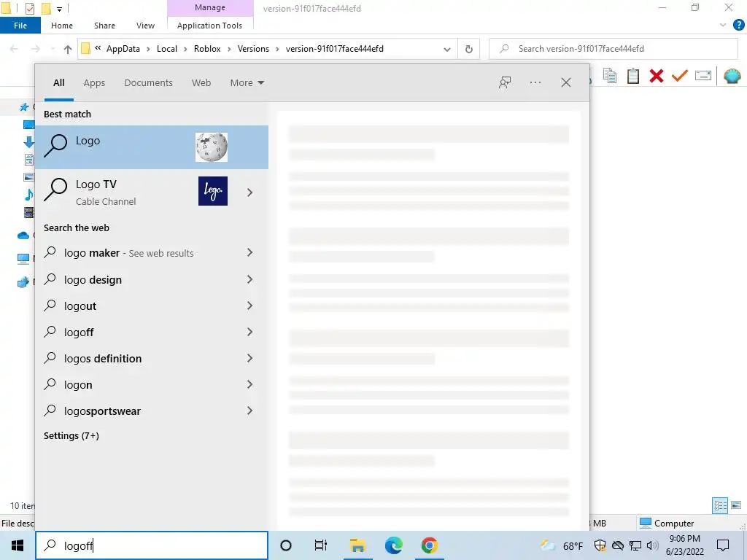Open the Windows Start menu
747x560 pixels.
(x=18, y=545)
